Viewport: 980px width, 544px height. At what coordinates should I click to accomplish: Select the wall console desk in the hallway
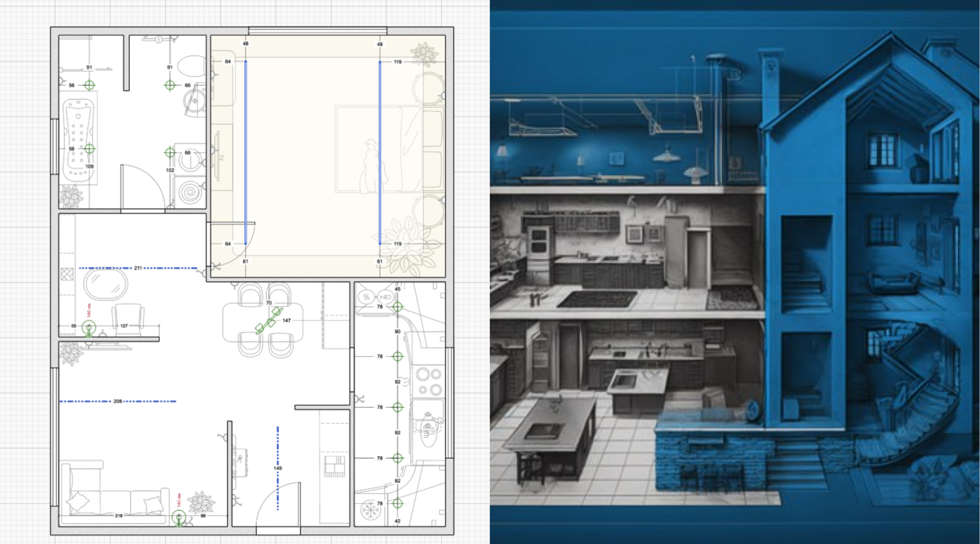240,464
